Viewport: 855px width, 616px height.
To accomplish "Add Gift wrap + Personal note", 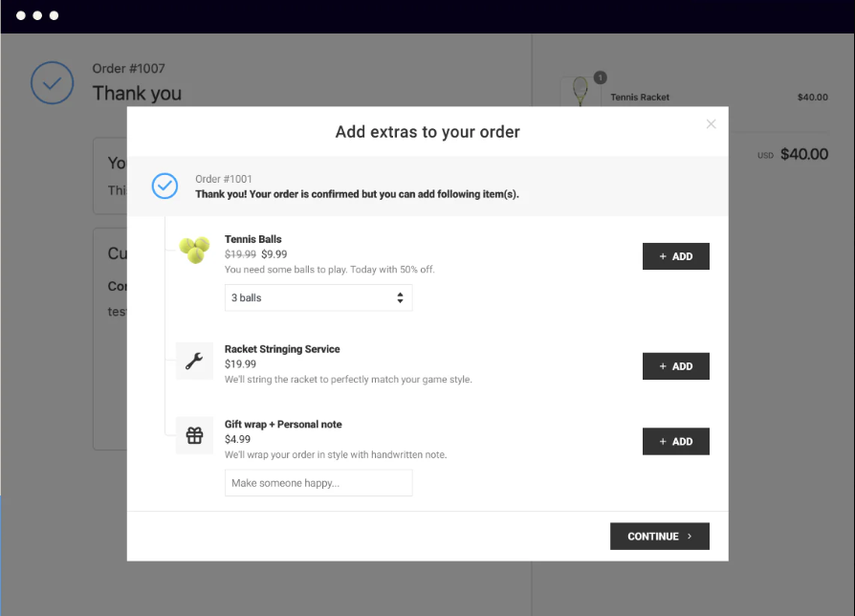I will (x=675, y=441).
